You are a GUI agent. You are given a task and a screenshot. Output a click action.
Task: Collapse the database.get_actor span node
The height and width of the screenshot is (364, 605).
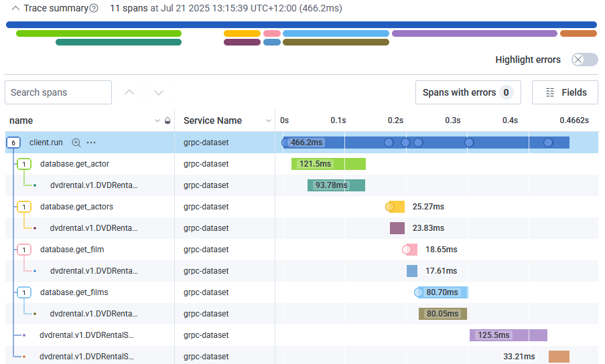tap(24, 164)
